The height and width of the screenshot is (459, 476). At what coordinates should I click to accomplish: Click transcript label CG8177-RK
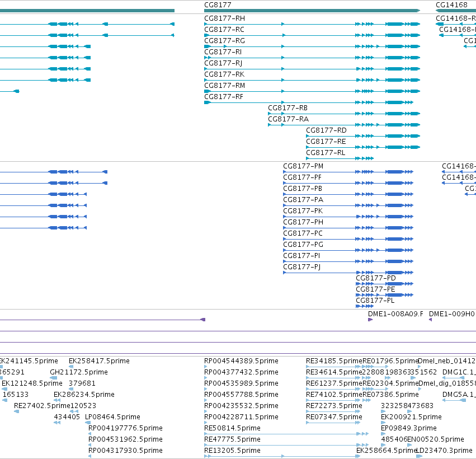pyautogui.click(x=224, y=74)
